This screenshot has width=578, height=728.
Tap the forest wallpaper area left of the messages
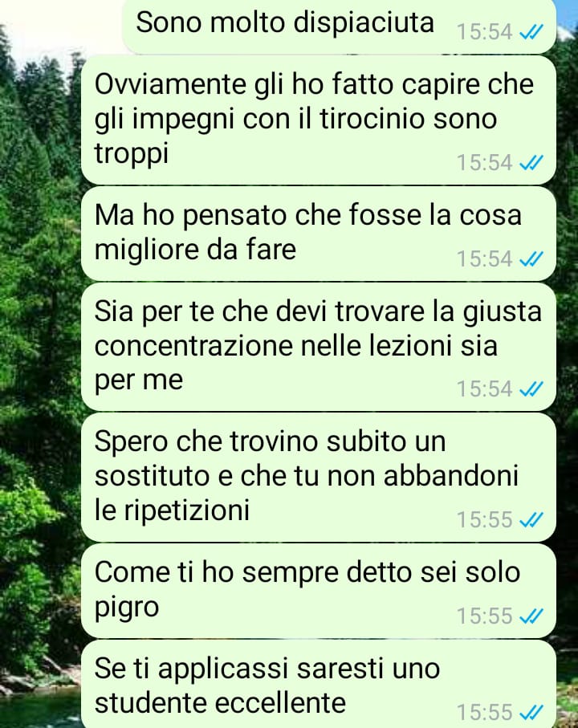(x=39, y=372)
